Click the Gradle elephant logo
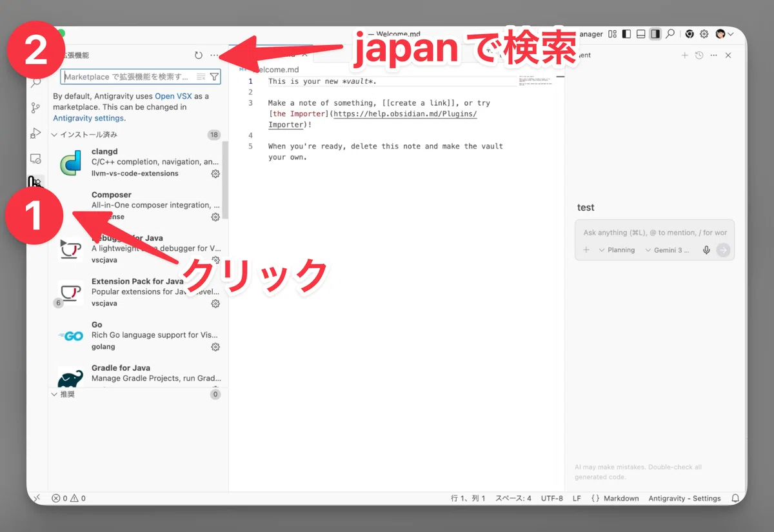The width and height of the screenshot is (774, 532). click(70, 378)
